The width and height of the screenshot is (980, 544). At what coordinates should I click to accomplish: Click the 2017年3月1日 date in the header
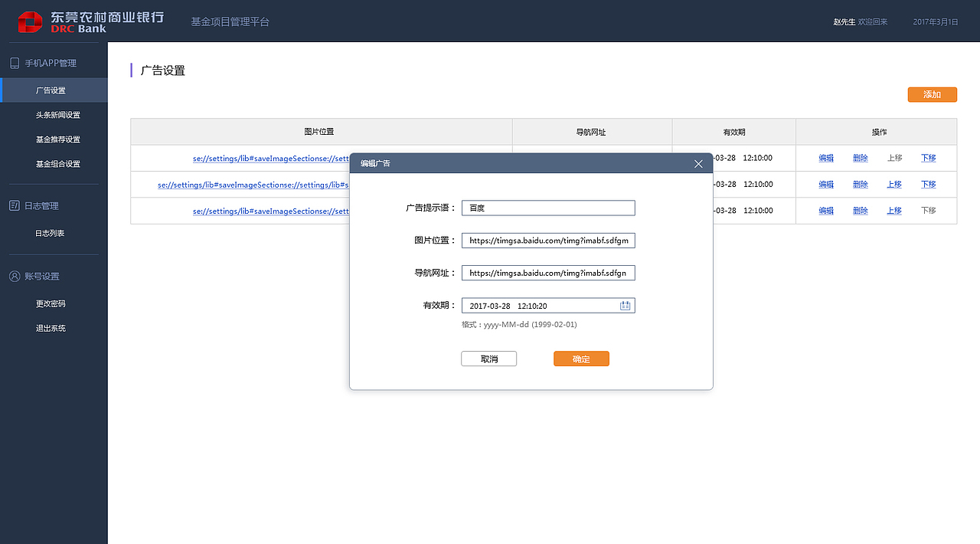[x=936, y=21]
